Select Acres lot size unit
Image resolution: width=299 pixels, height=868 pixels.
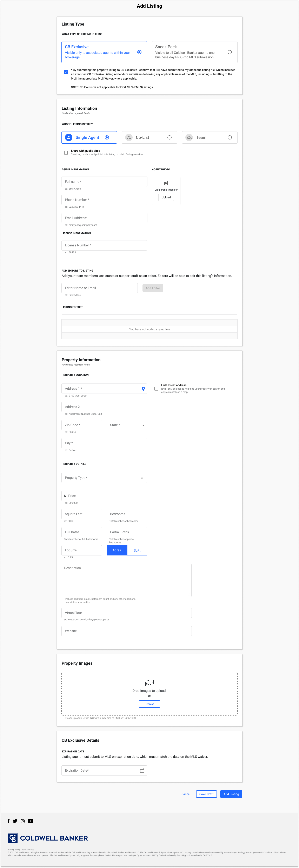(117, 550)
